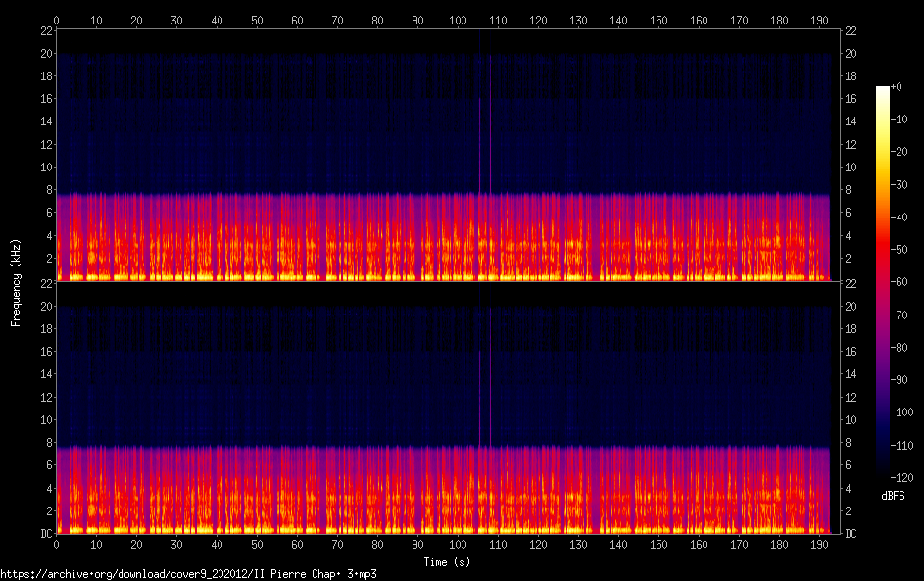Screen dimensions: 924x581
Task: Click the 150 tick on top time axis
Action: click(x=658, y=20)
